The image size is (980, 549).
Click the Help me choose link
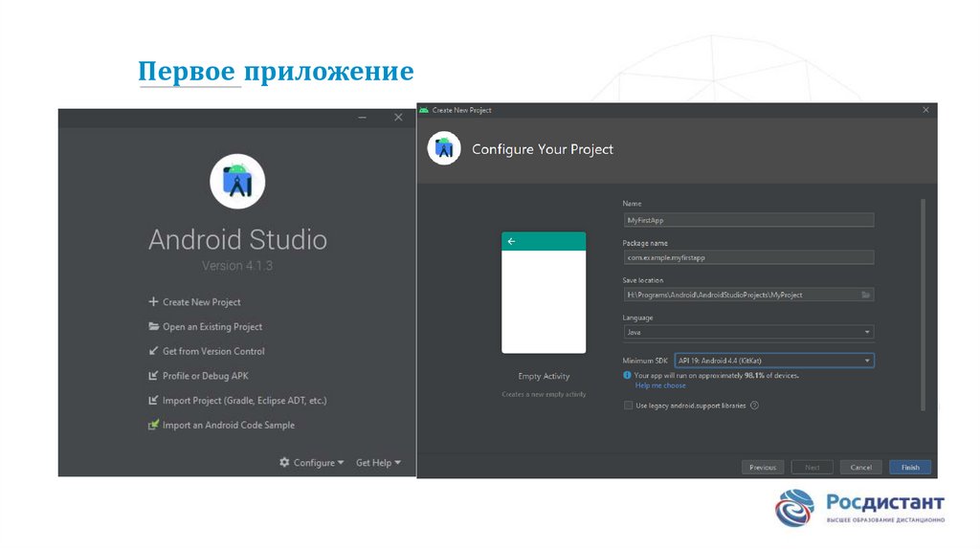point(660,385)
